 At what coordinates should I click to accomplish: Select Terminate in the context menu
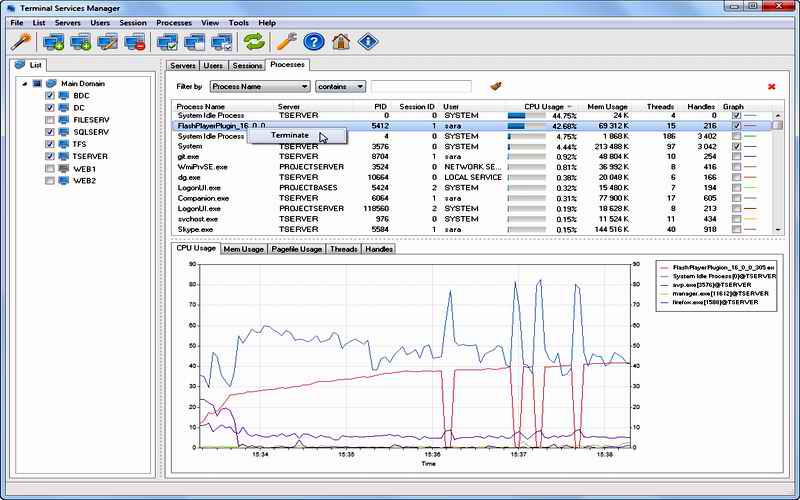tap(290, 135)
